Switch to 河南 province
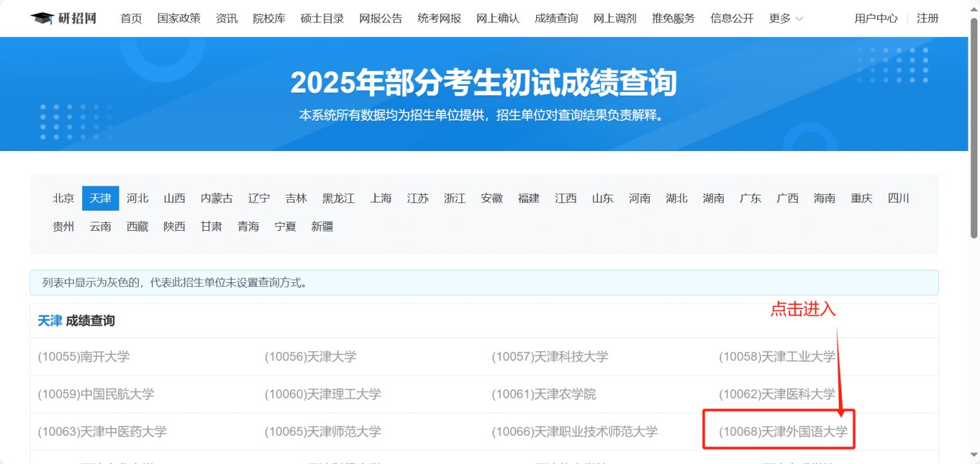The width and height of the screenshot is (980, 464). click(640, 199)
